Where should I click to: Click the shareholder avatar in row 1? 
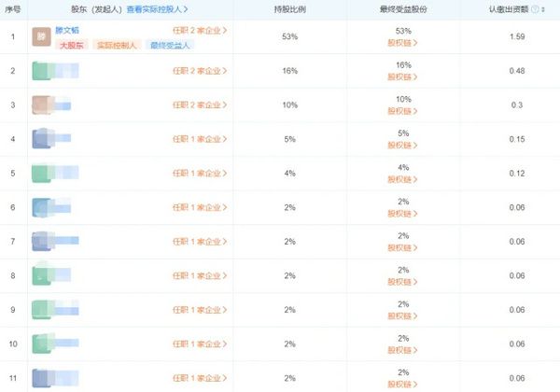tap(41, 36)
